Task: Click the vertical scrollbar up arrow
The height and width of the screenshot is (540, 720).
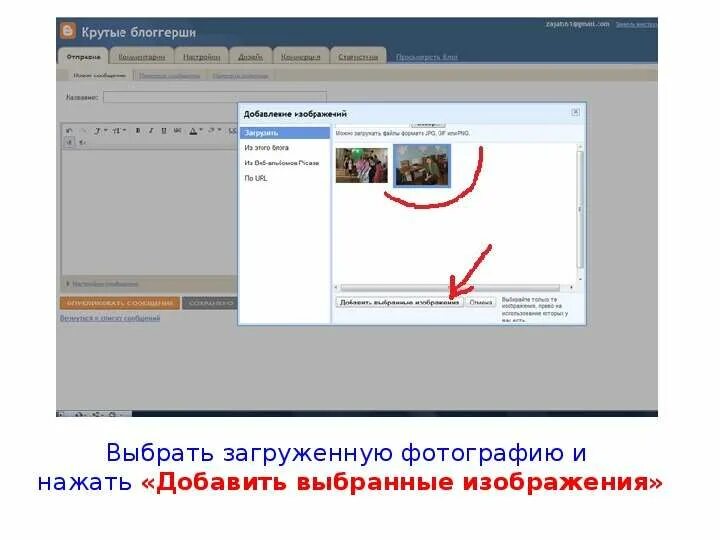Action: point(580,147)
